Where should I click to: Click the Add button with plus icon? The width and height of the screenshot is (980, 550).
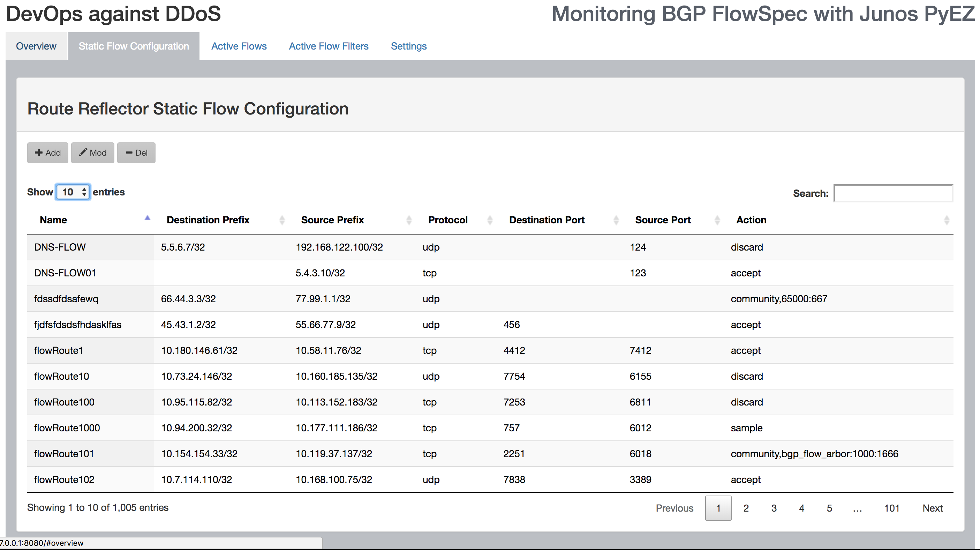(47, 153)
